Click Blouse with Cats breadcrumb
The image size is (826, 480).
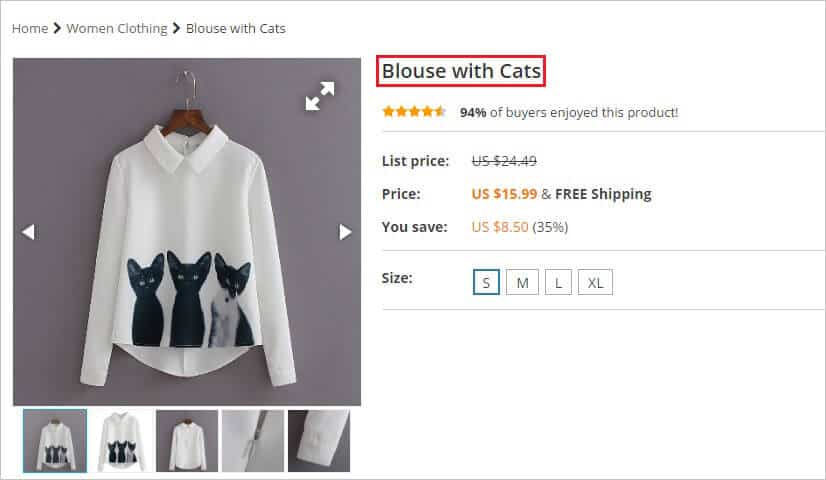(x=236, y=28)
